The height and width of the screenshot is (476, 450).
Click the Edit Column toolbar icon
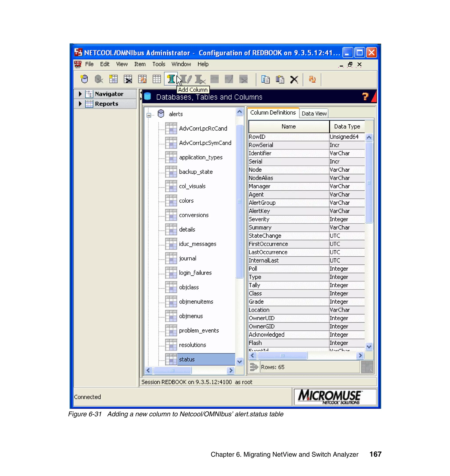coord(186,79)
